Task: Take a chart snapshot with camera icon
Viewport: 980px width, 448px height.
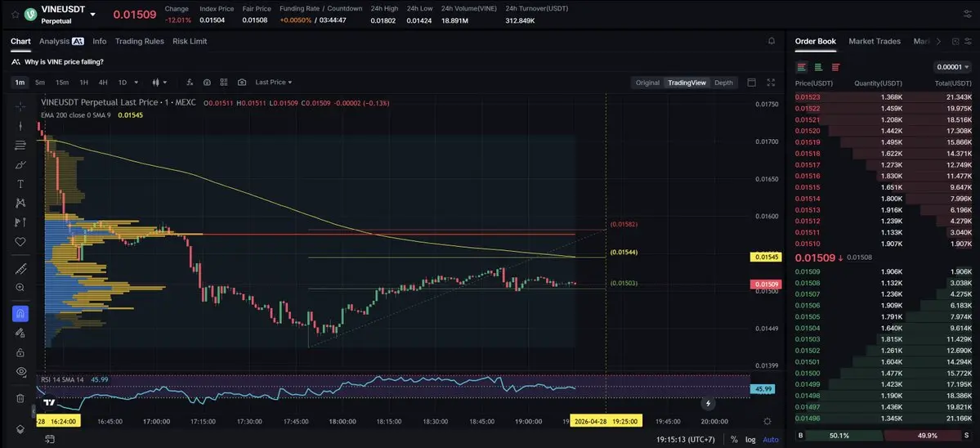Action: (242, 82)
